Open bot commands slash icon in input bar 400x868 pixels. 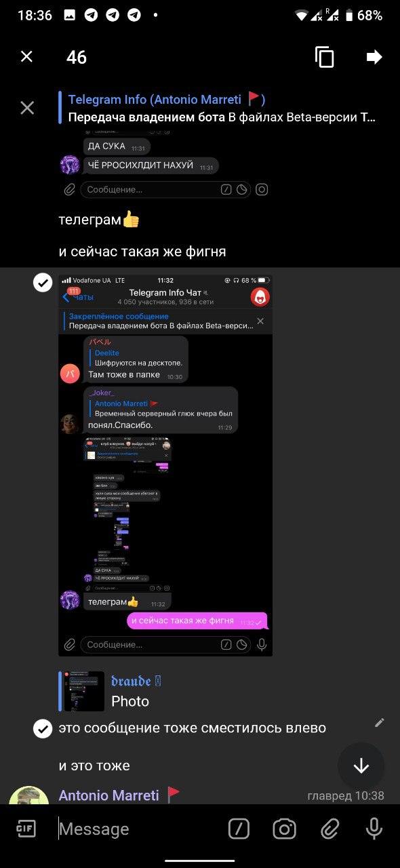(238, 829)
